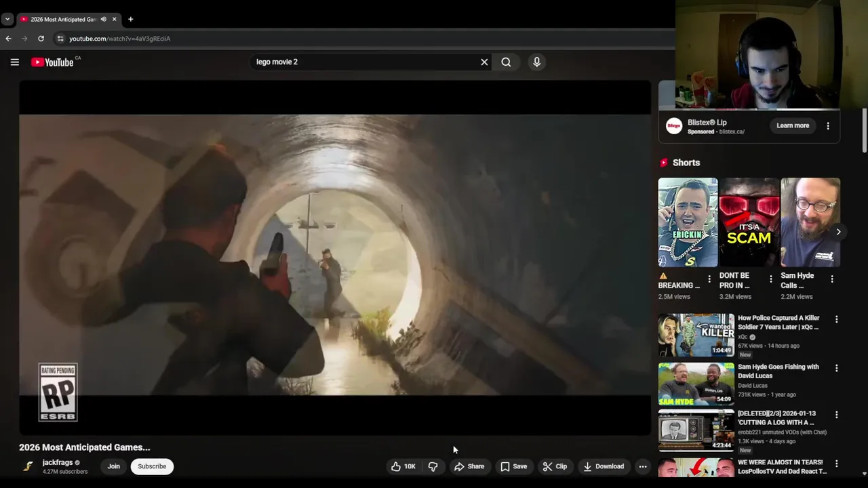Open the jackfrags channel name link

pos(58,462)
